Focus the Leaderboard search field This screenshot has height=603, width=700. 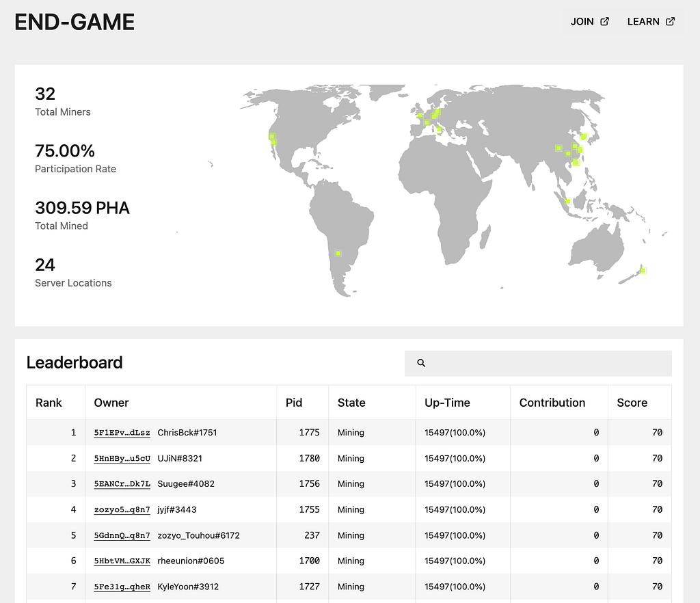pyautogui.click(x=538, y=363)
